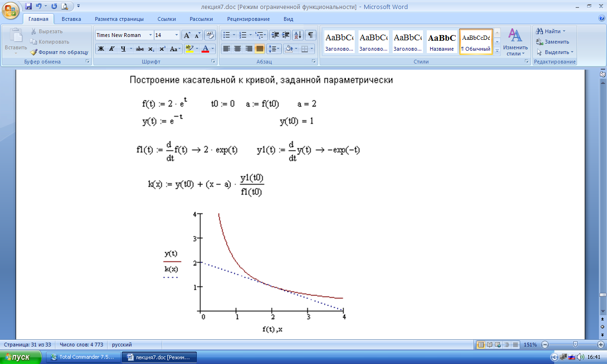Switch to Web Layout view
607x364 pixels.
pos(498,345)
